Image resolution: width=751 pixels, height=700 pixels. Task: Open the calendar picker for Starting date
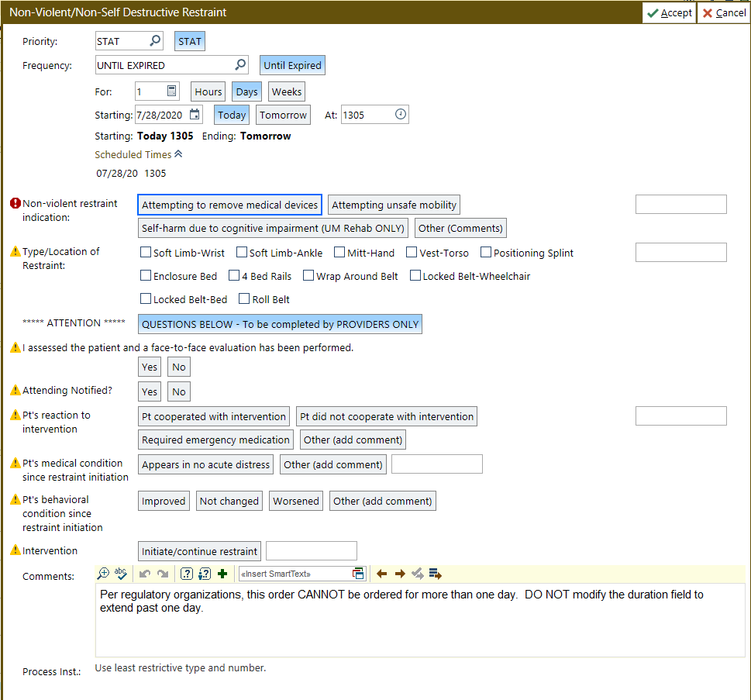pos(195,115)
